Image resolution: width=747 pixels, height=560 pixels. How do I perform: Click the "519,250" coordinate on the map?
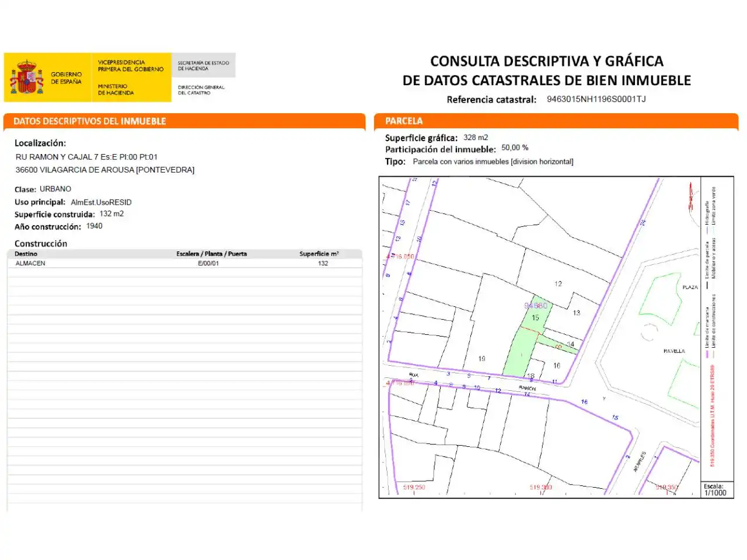414,487
